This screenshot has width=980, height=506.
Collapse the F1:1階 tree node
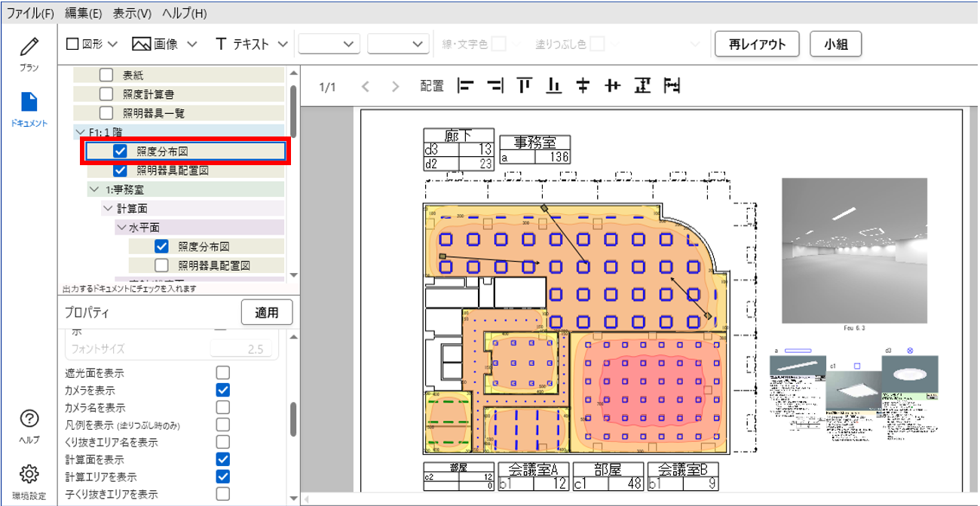tap(81, 132)
